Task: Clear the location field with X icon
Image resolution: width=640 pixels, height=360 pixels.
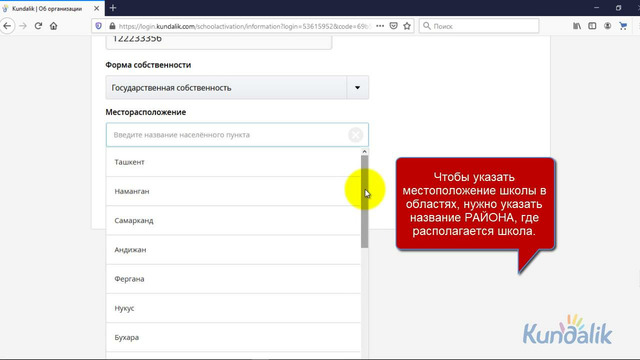Action: [x=356, y=135]
